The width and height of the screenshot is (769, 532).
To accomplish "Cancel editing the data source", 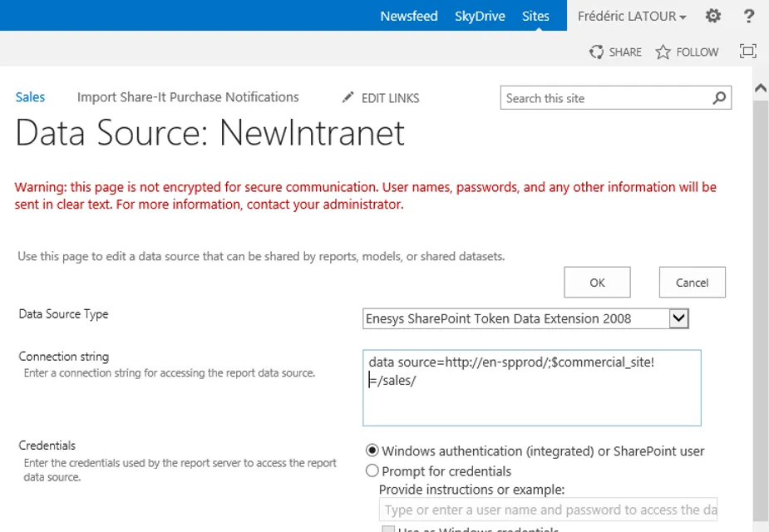I will point(692,282).
